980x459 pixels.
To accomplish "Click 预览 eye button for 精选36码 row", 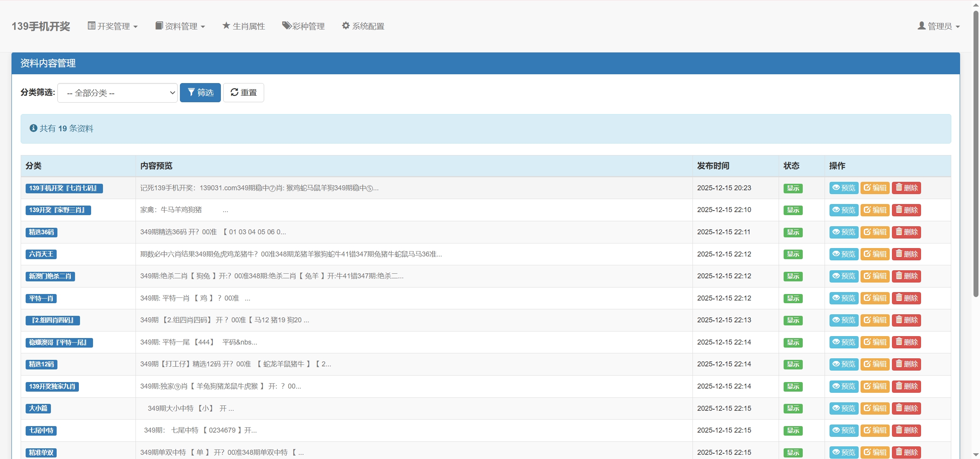I will pyautogui.click(x=844, y=232).
